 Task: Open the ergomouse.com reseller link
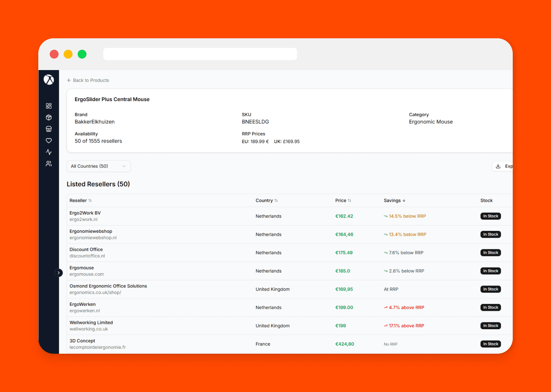[x=87, y=274]
